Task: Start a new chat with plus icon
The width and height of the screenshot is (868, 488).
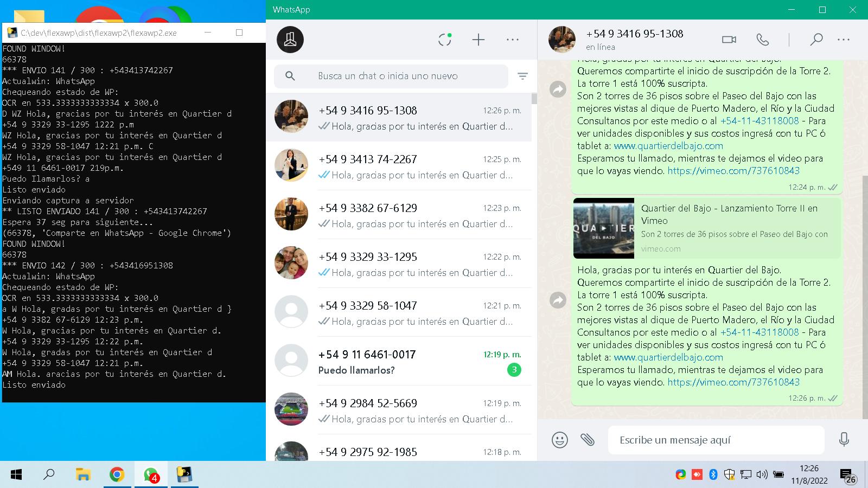Action: 478,40
